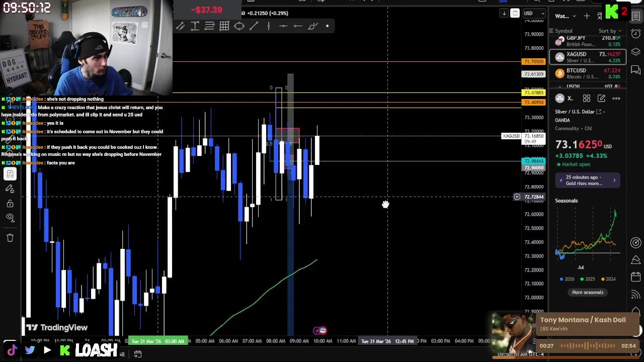Viewport: 644px width, 362px height.
Task: Click the Tony Montana / Kash Doll track title
Action: pos(583,320)
